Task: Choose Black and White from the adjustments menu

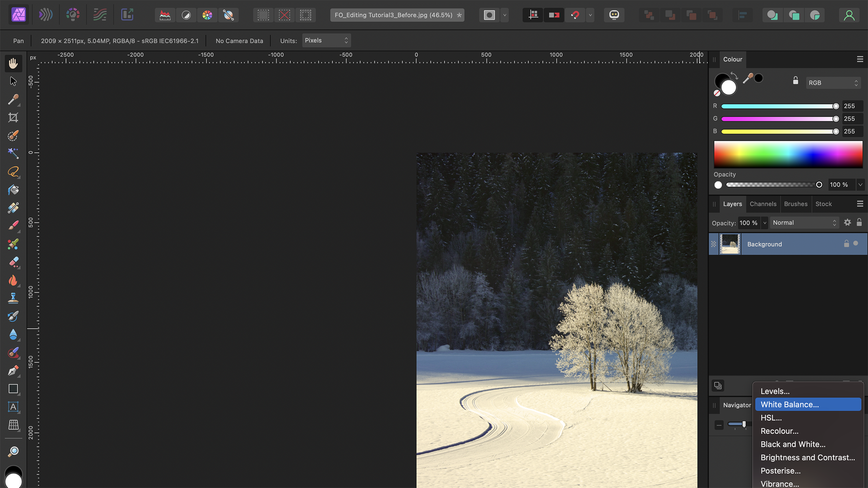Action: click(793, 444)
